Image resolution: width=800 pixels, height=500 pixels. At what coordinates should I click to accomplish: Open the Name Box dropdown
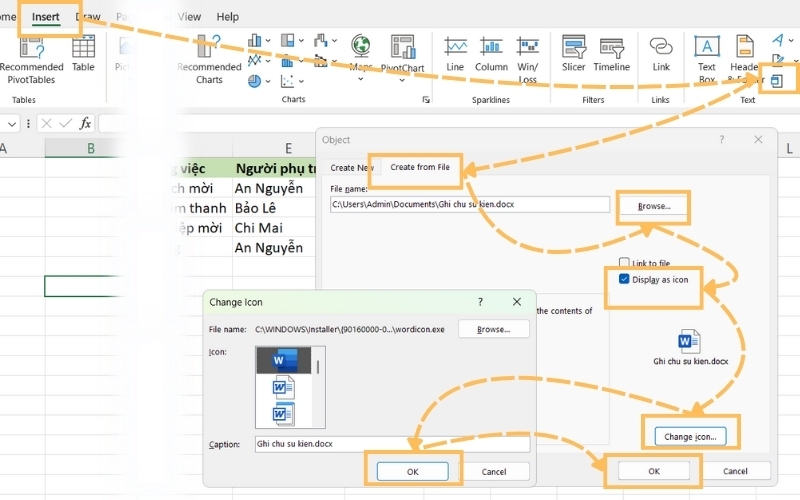tap(12, 124)
